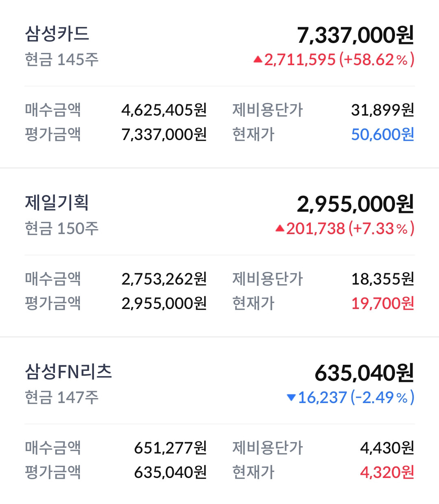Click the blue down-triangle for 삼성FN리츠
Screen dimensions: 439x504
pyautogui.click(x=291, y=398)
